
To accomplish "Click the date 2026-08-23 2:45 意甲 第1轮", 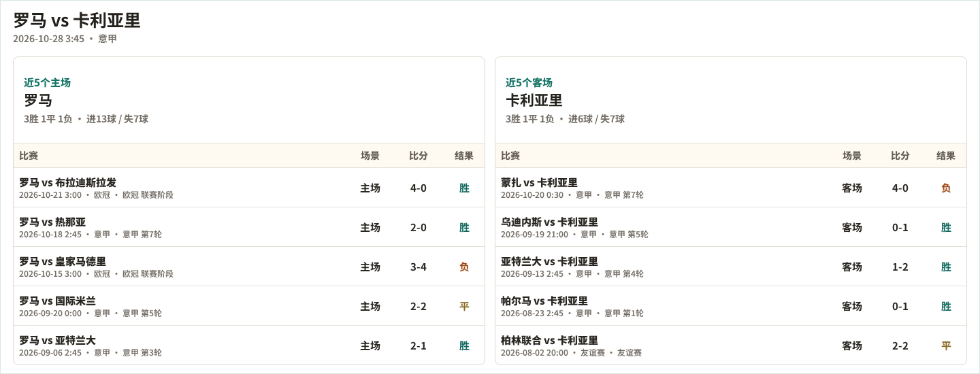I will coord(572,313).
